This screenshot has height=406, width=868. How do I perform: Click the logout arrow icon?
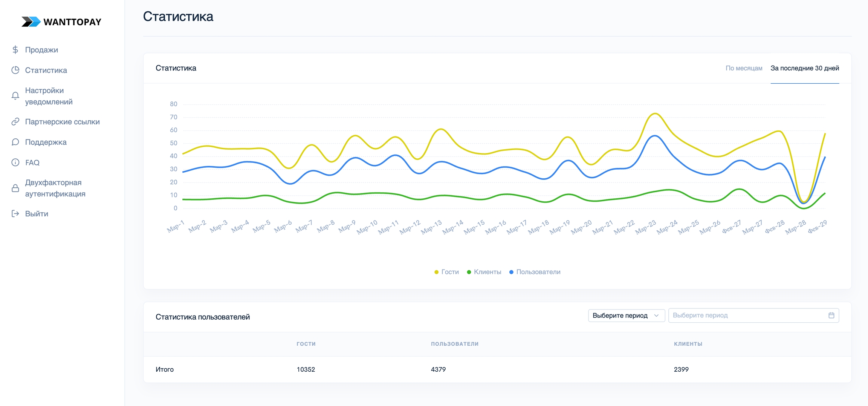coord(15,214)
